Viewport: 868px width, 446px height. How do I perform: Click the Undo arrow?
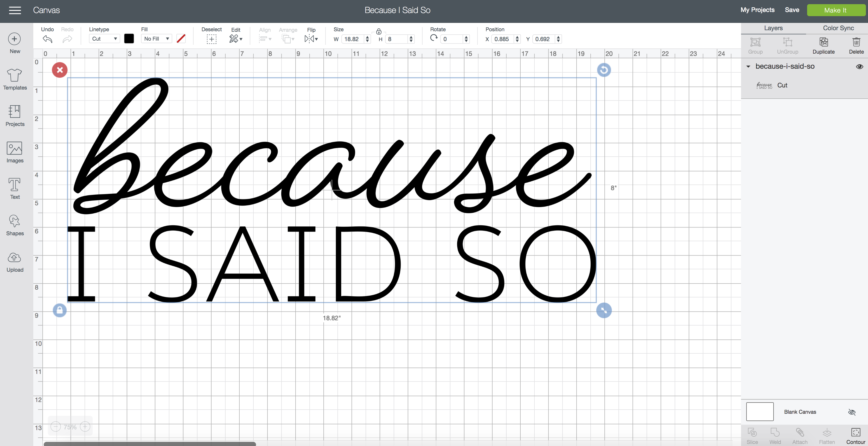click(48, 39)
